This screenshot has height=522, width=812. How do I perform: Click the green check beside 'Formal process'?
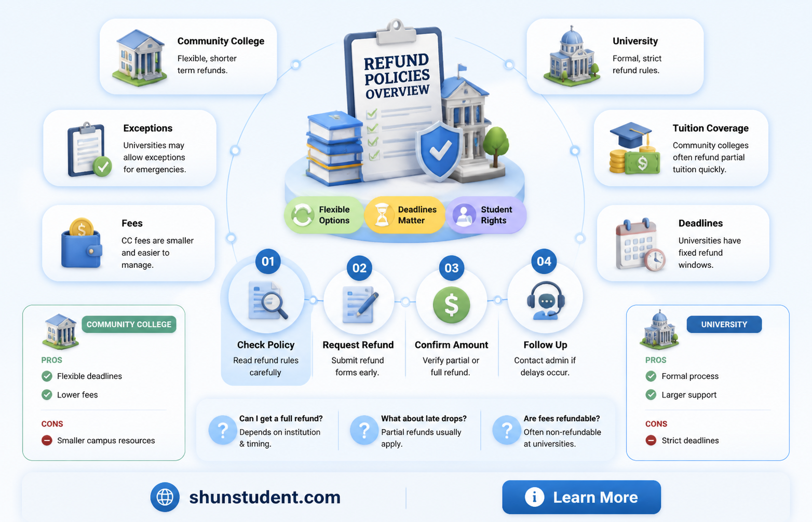pyautogui.click(x=651, y=376)
